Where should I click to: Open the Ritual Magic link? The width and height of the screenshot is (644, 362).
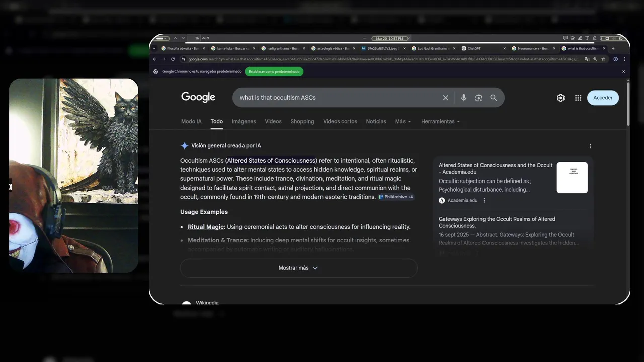tap(206, 227)
